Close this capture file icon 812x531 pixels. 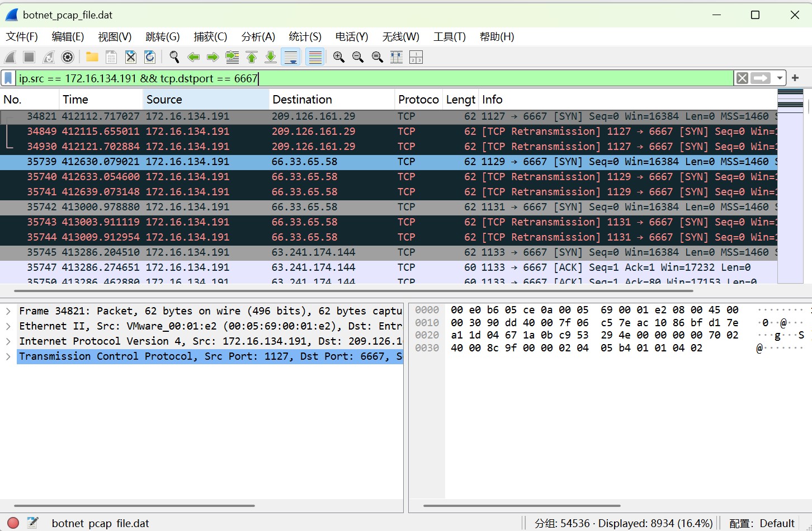pos(131,57)
